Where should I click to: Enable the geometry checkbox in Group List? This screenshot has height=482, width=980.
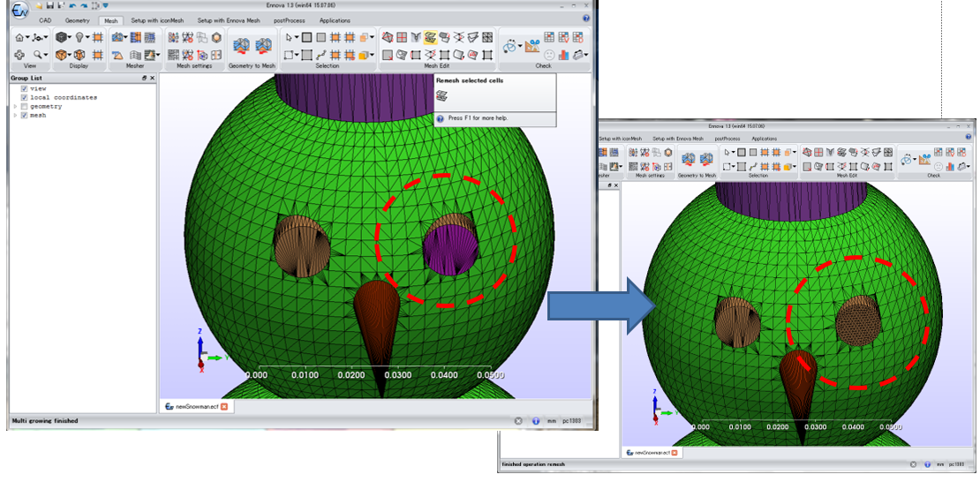pos(25,106)
